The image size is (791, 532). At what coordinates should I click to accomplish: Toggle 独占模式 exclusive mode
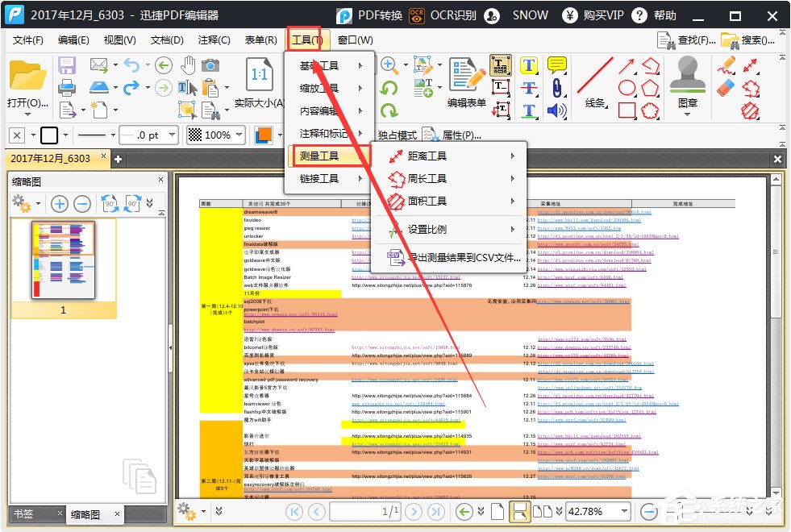click(x=397, y=135)
